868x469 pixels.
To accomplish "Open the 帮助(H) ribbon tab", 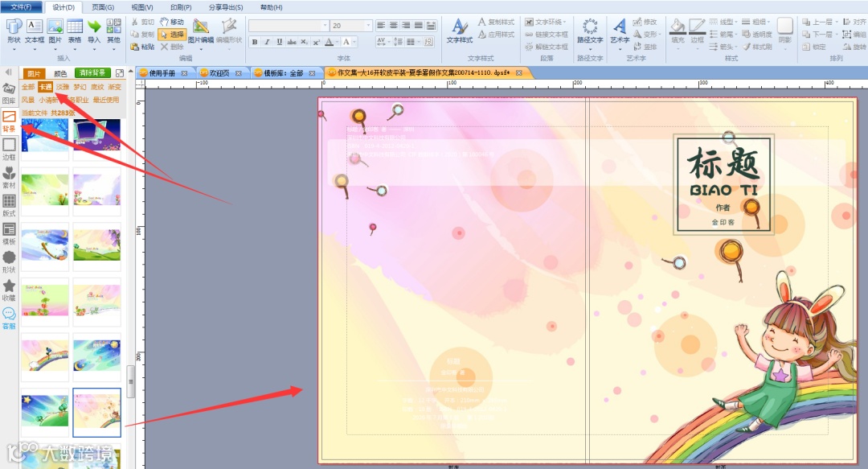I will pyautogui.click(x=272, y=7).
